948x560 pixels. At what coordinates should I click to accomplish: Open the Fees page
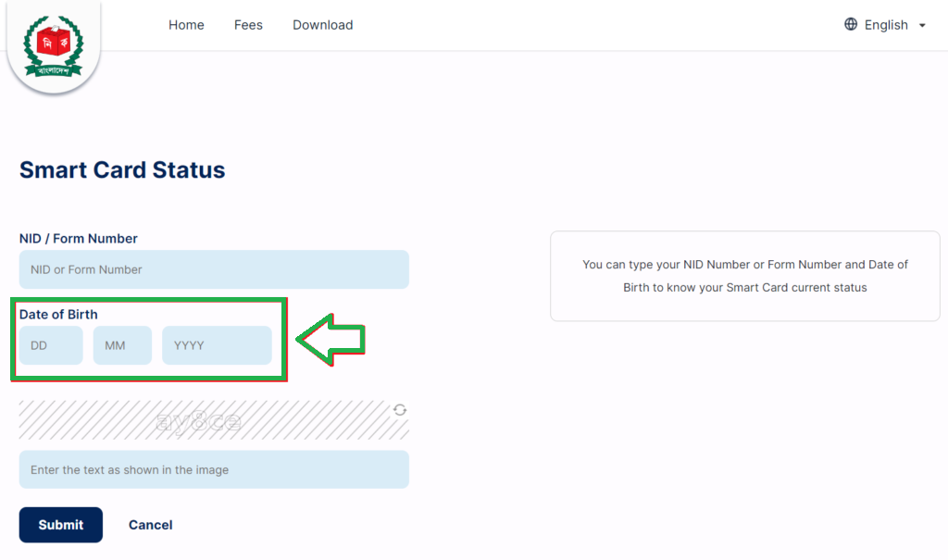(248, 25)
